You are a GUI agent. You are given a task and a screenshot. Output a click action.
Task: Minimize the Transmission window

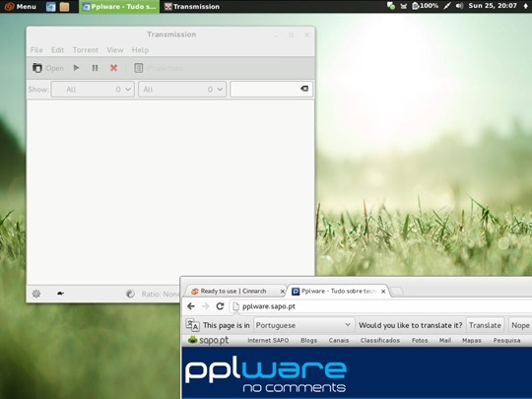[x=276, y=35]
